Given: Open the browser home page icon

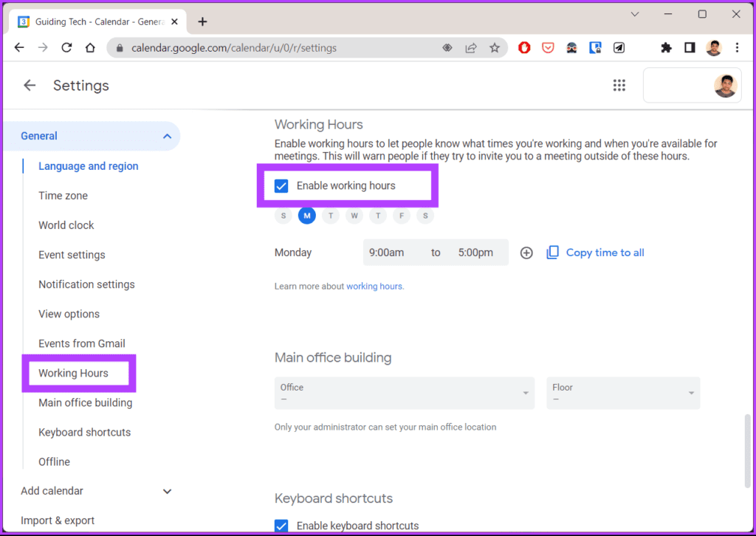Looking at the screenshot, I should 90,48.
